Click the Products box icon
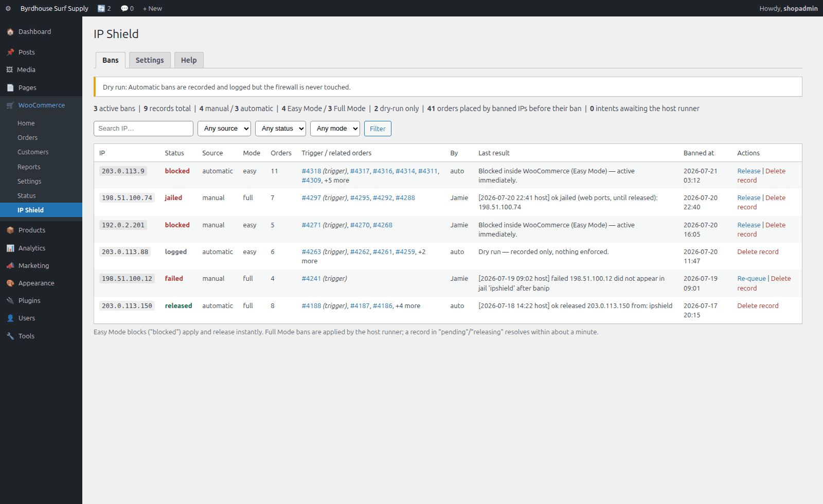 (10, 230)
